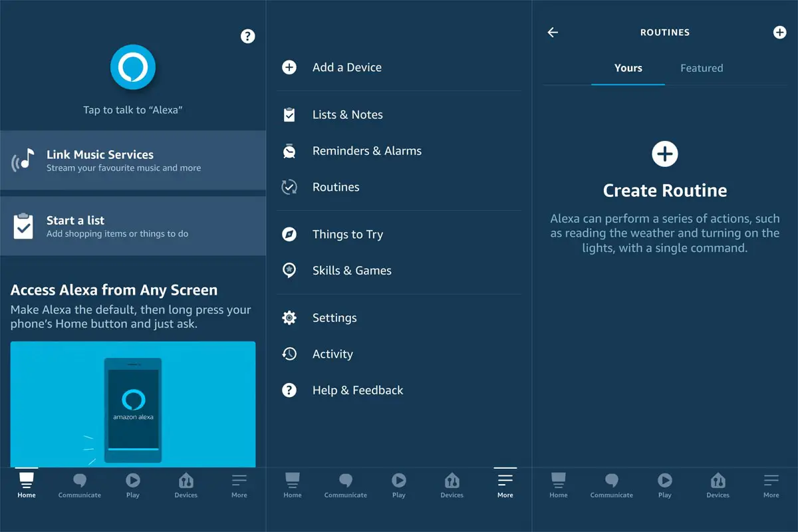Go back using the arrow on Routines screen
The image size is (798, 532).
pyautogui.click(x=553, y=32)
